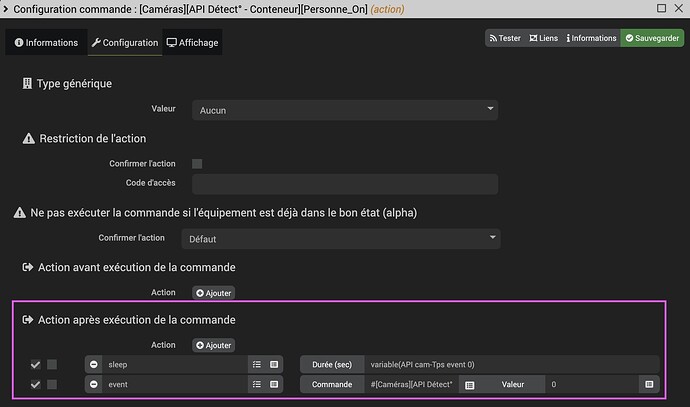The height and width of the screenshot is (407, 690).
Task: Tick the second checkbox on event row
Action: pyautogui.click(x=52, y=384)
